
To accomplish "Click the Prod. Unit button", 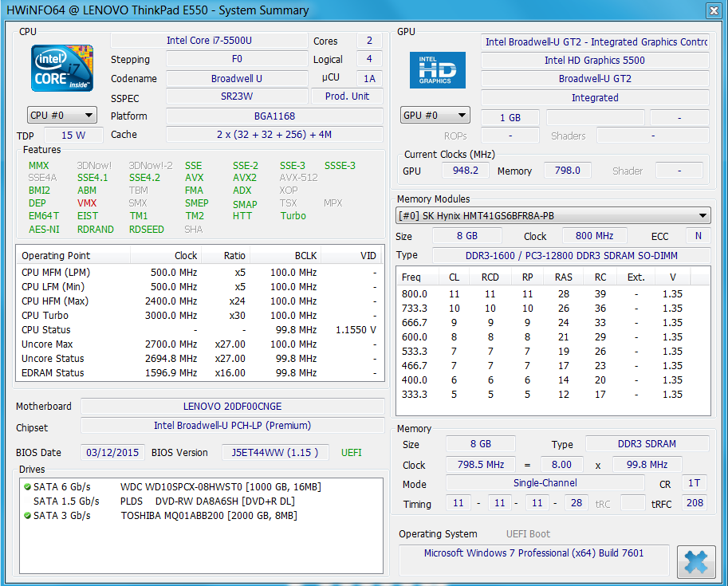I will pyautogui.click(x=348, y=96).
